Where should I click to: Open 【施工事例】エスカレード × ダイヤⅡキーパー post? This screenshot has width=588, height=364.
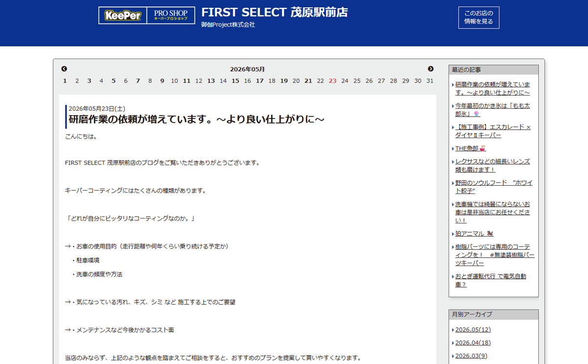[493, 131]
